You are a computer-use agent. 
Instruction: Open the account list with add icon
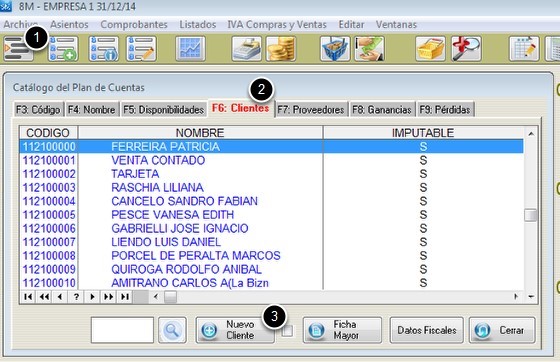[x=63, y=49]
